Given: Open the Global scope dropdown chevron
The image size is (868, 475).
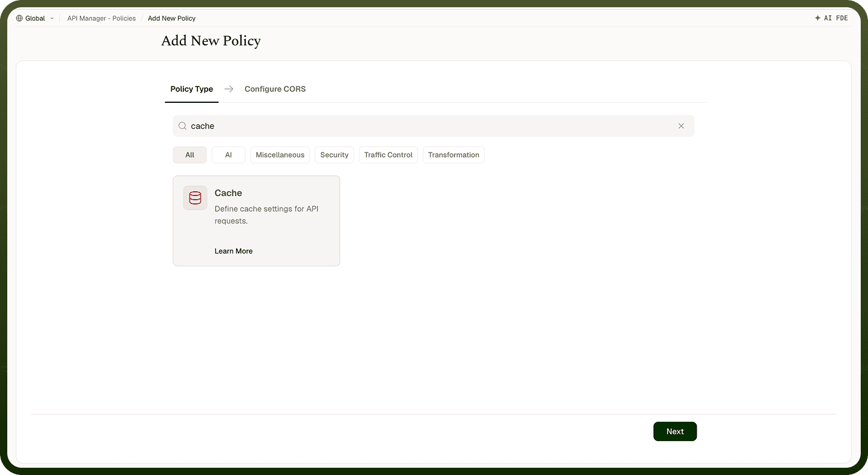Looking at the screenshot, I should coord(52,18).
